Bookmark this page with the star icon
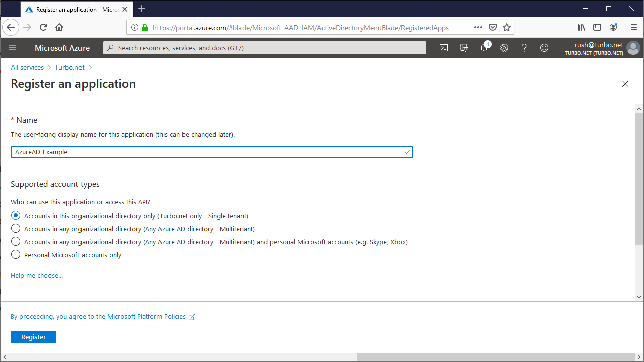 507,27
